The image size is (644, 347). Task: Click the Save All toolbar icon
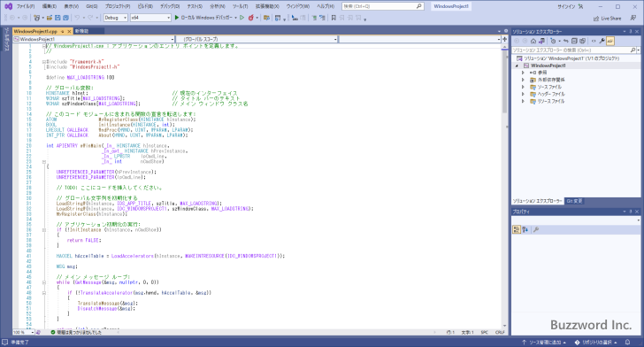click(x=65, y=18)
